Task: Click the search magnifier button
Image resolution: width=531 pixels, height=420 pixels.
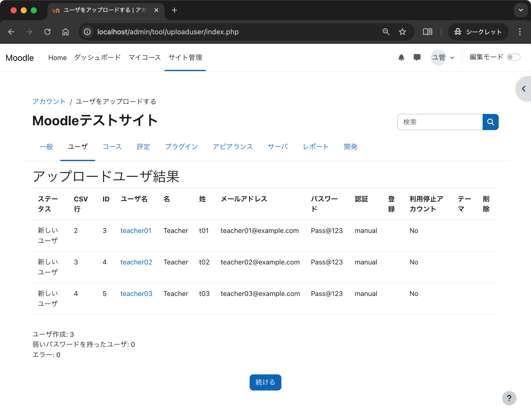Action: 490,122
